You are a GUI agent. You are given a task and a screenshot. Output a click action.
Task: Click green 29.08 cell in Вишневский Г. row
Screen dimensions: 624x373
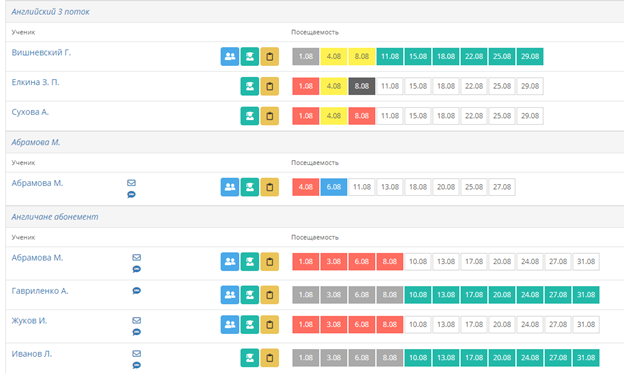point(530,57)
